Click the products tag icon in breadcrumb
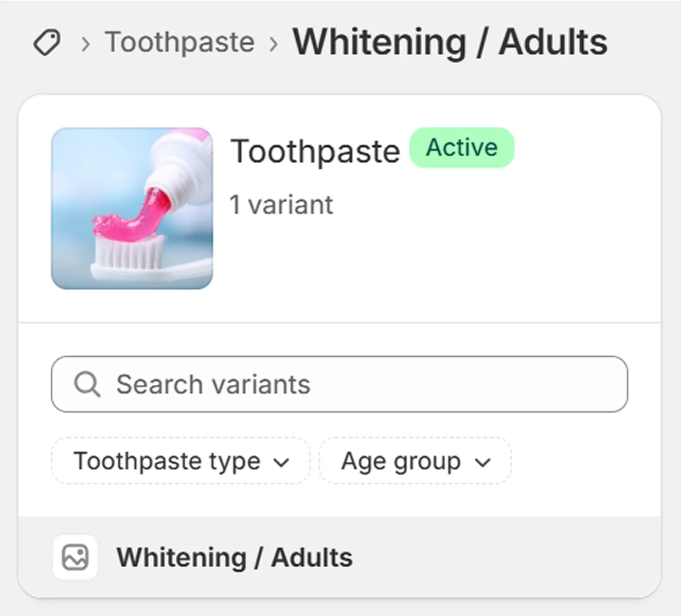Viewport: 681px width, 616px height. click(x=47, y=42)
